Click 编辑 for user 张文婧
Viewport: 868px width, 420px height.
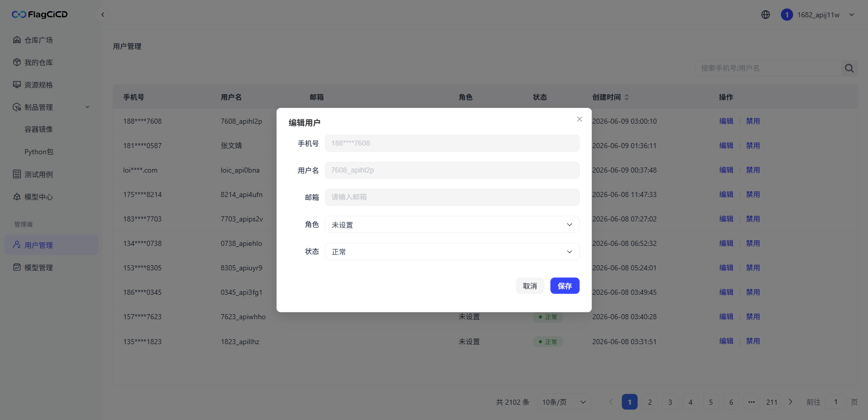726,146
